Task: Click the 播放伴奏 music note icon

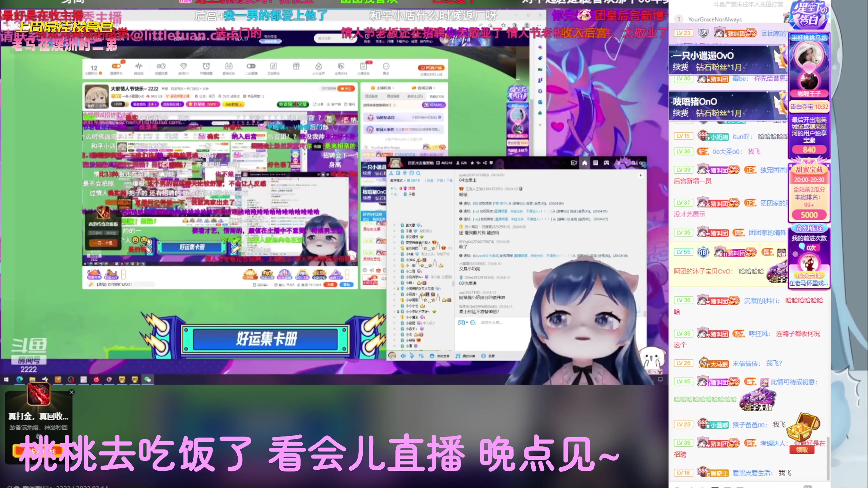Action: [458, 356]
